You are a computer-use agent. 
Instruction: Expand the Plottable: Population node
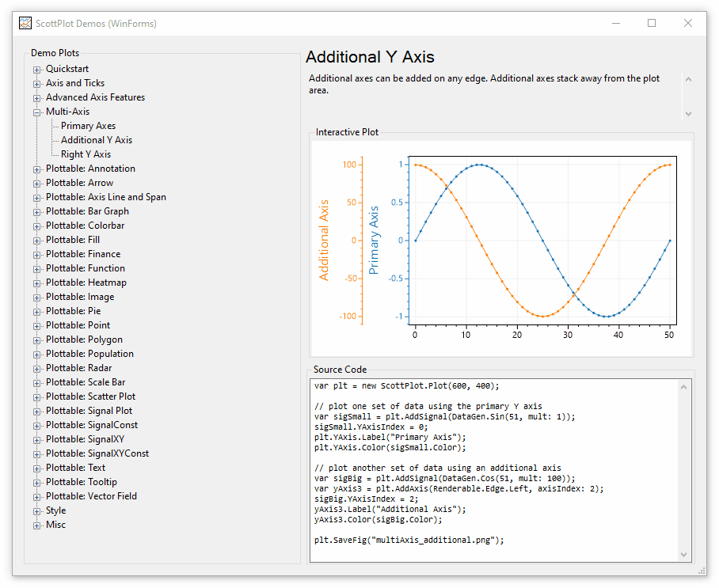[36, 355]
